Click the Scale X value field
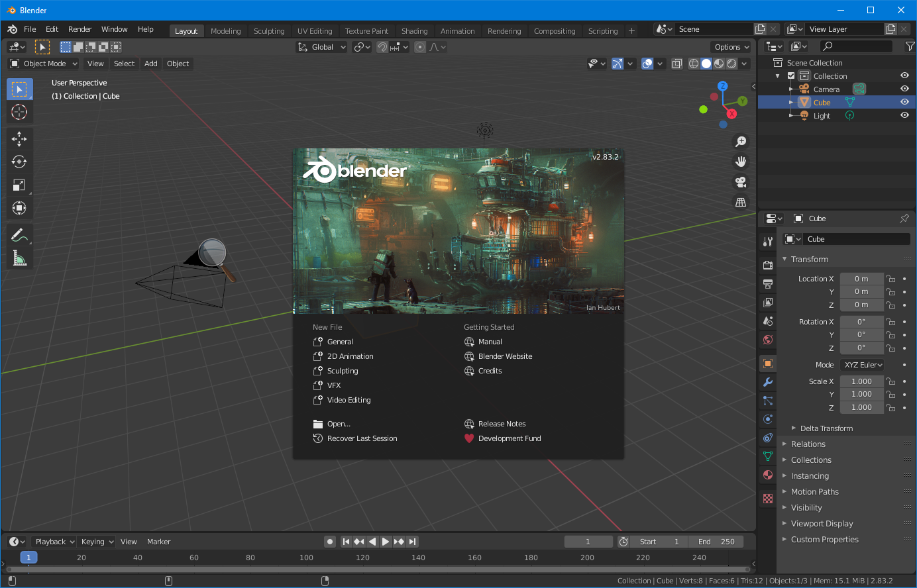 click(861, 381)
